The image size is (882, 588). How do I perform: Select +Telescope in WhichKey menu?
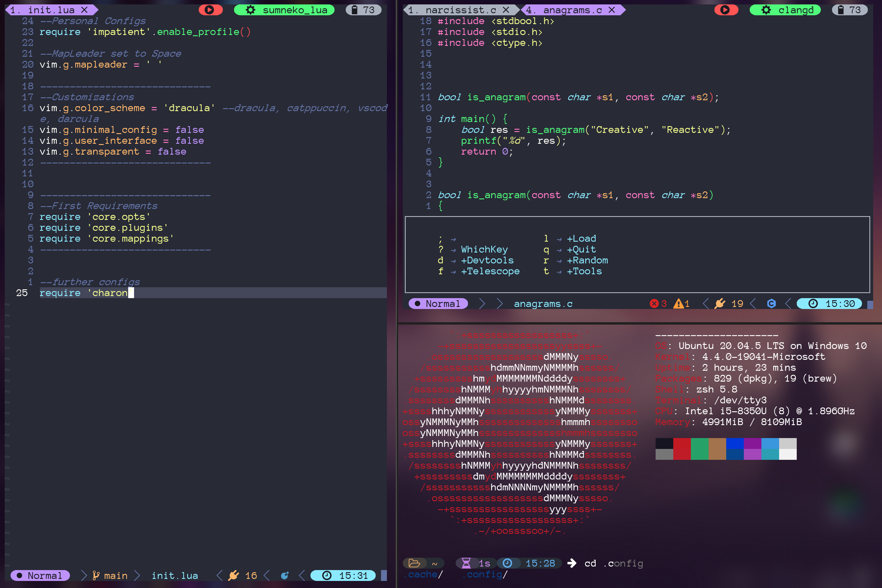[x=490, y=271]
